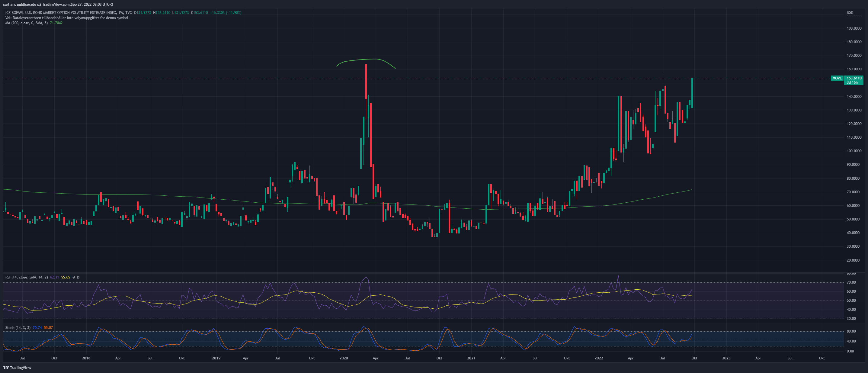Click the 3d 16h countdown label
This screenshot has height=373, width=868.
(x=852, y=82)
